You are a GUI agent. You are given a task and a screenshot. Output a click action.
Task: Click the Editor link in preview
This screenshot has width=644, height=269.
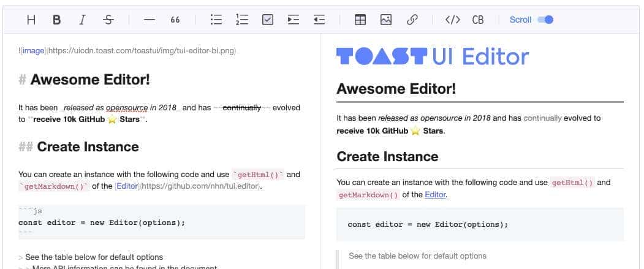click(434, 195)
